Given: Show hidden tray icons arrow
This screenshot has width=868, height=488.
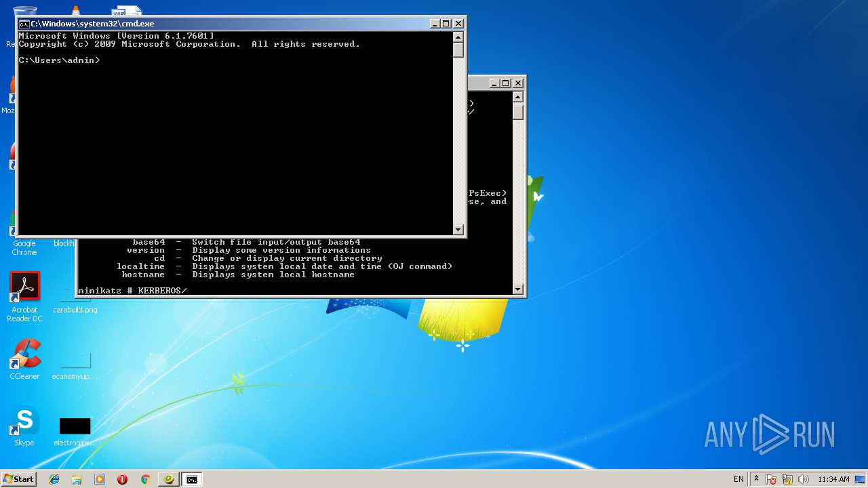Looking at the screenshot, I should [757, 479].
